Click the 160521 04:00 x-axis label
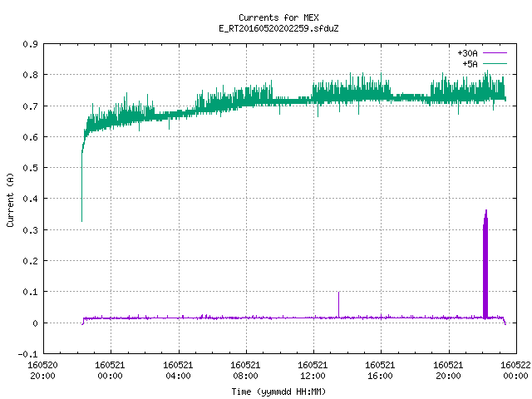532x399 pixels. coord(178,371)
